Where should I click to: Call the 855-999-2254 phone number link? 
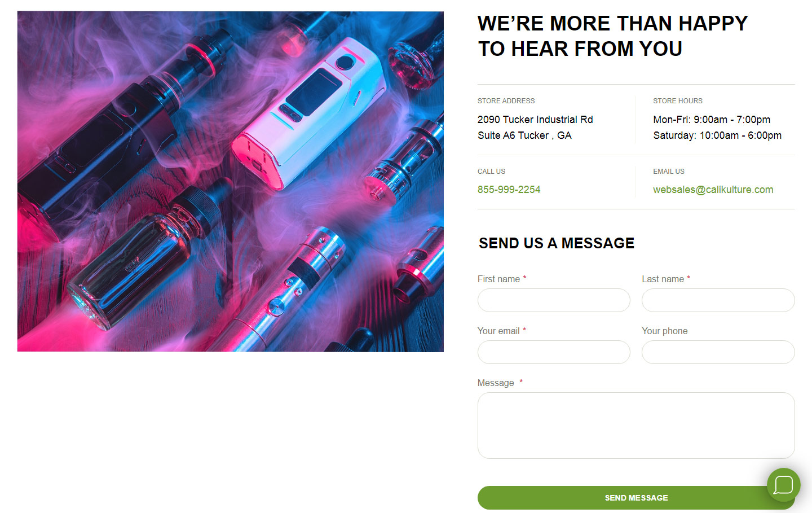(509, 190)
